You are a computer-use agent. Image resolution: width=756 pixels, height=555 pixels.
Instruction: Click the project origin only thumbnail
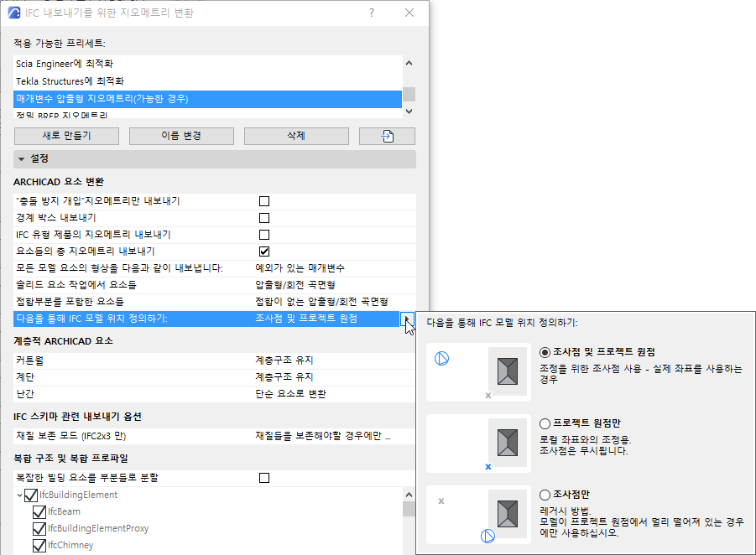click(x=478, y=443)
